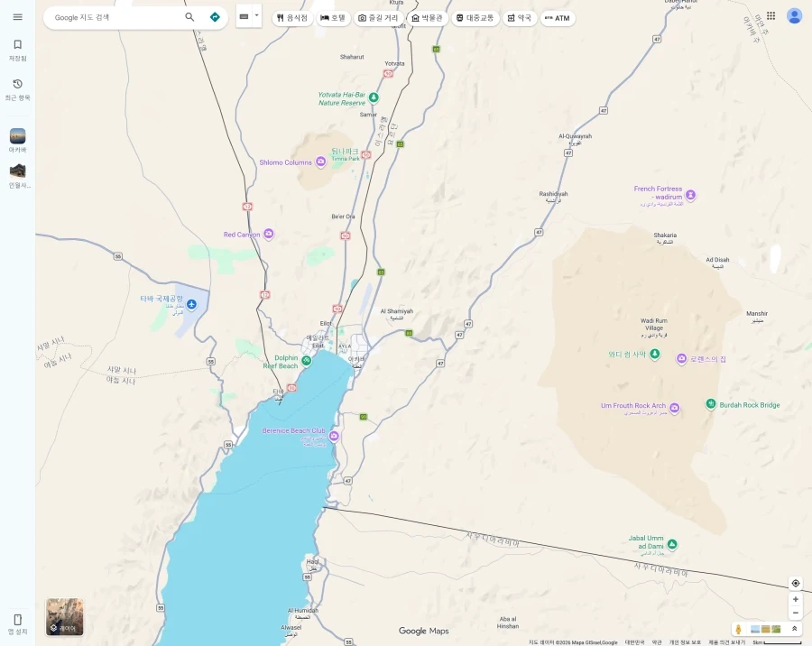Click the Be'er Ora label
The width and height of the screenshot is (812, 646).
click(x=343, y=217)
